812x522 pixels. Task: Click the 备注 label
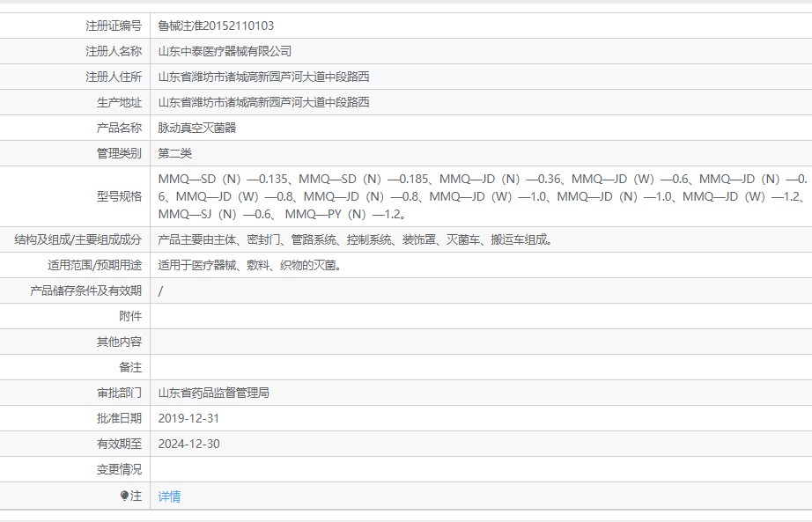[x=130, y=367]
